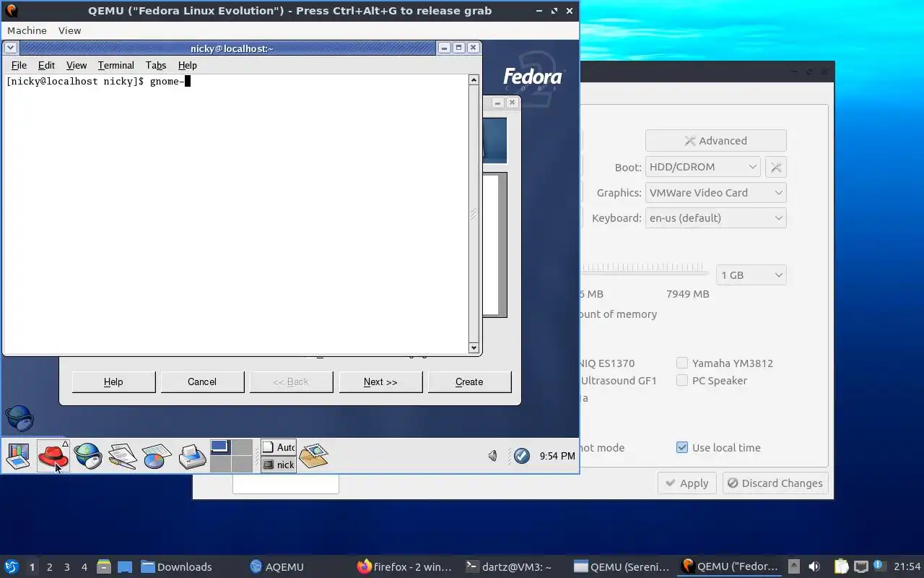Click the printer panel launcher
Screen dimensions: 924x578
pos(192,456)
